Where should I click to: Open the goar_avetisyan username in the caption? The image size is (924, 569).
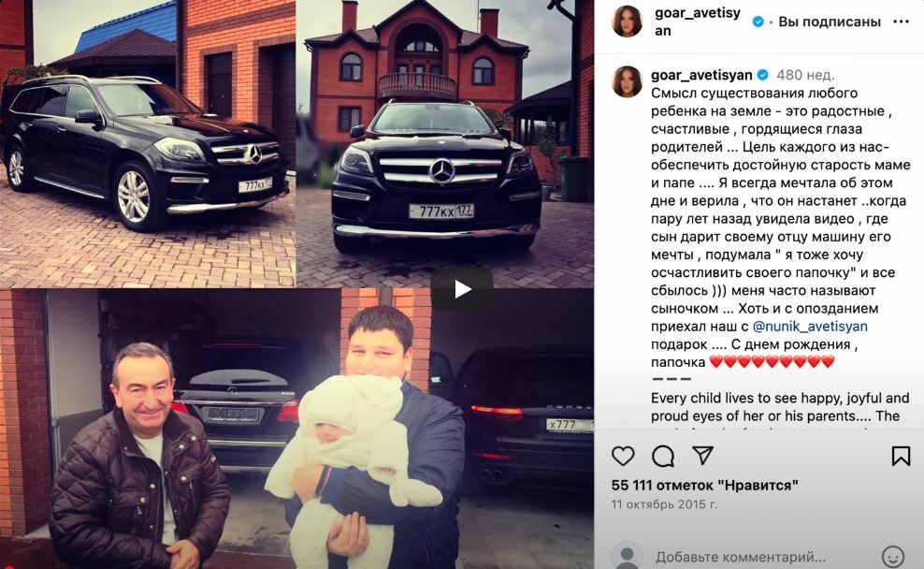(x=701, y=75)
